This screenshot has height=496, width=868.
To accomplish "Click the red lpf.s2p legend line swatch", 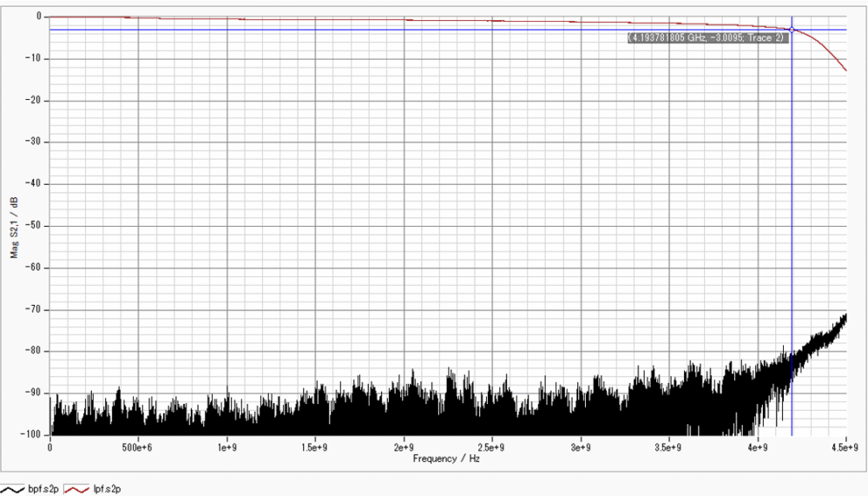I will [x=76, y=489].
